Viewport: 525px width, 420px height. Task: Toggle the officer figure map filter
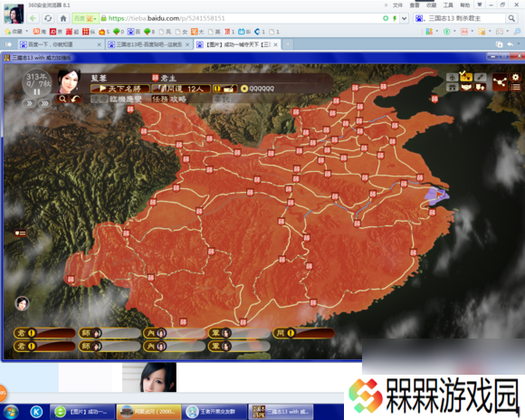(x=452, y=77)
